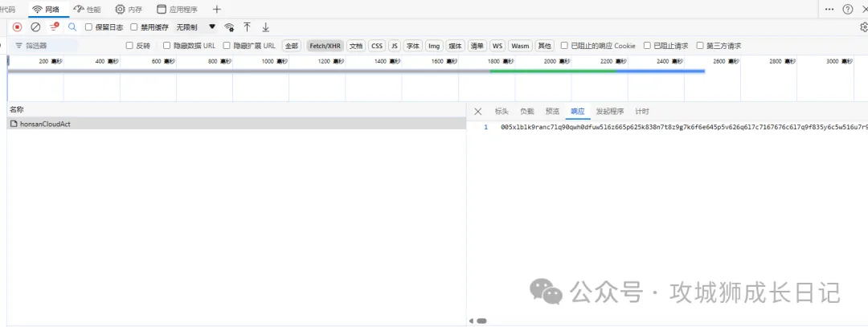
Task: Stop recording network log
Action: (x=17, y=27)
